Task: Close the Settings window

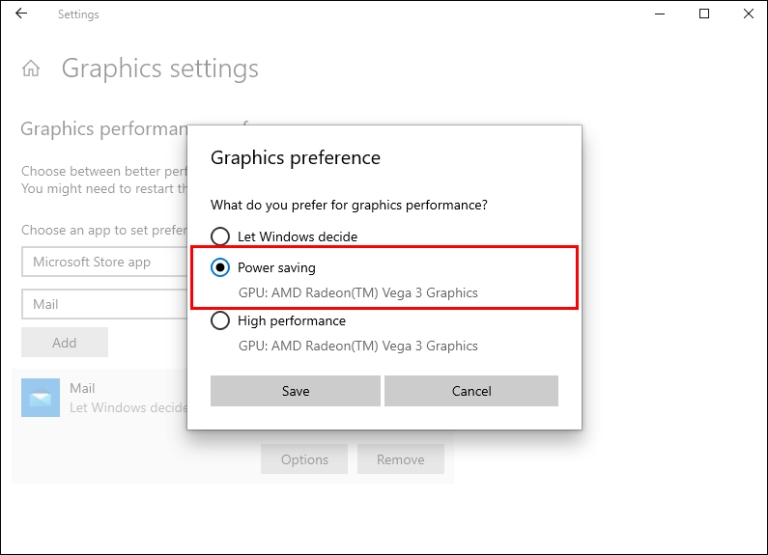Action: (749, 15)
